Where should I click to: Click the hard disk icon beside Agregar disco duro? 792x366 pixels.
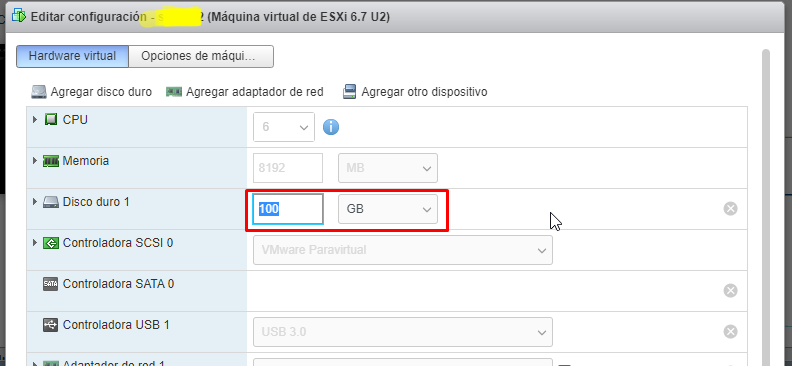(x=39, y=92)
